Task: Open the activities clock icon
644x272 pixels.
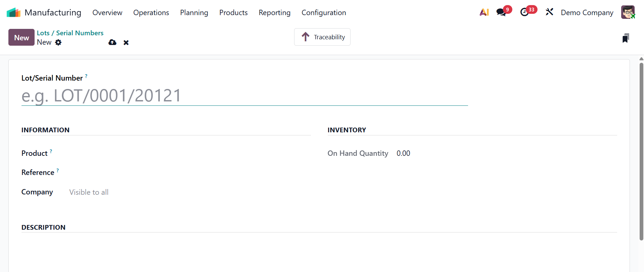Action: click(524, 12)
